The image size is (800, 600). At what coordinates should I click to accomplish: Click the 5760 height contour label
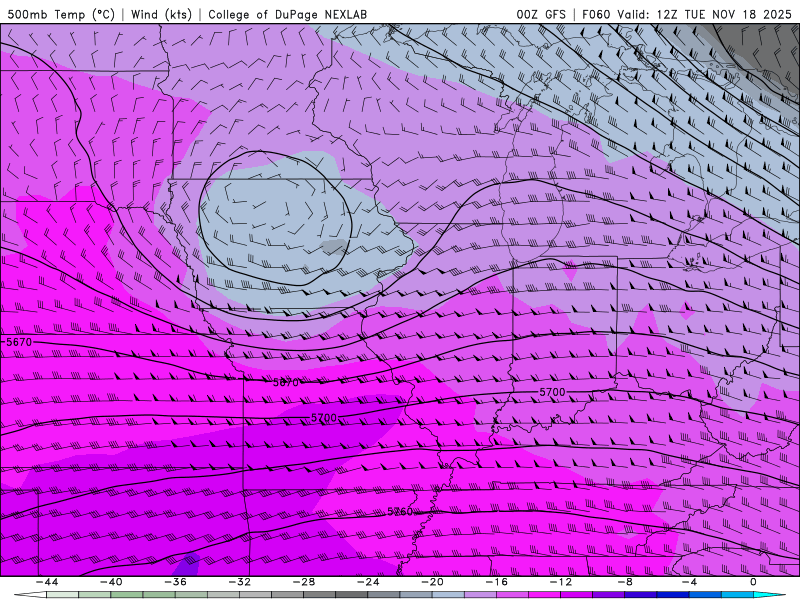tap(400, 511)
